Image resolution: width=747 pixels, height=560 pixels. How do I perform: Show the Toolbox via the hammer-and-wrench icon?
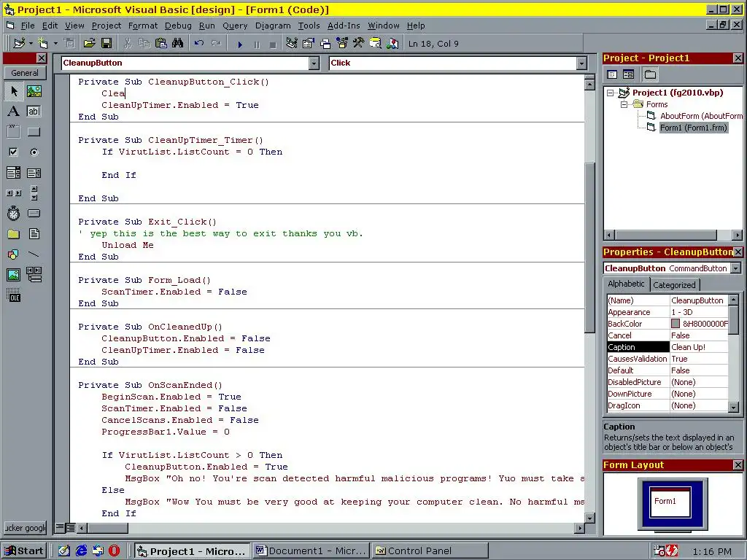coord(359,43)
